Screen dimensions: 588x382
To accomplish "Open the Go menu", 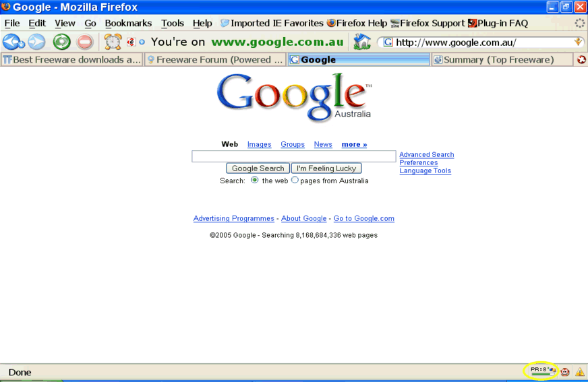I will coord(90,23).
